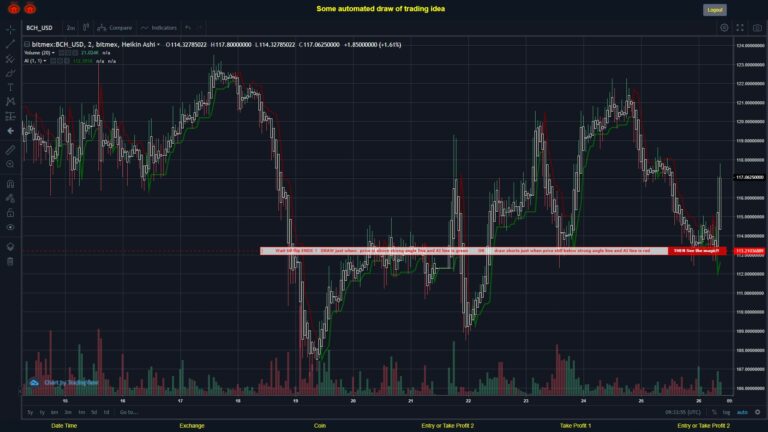Select the 5d date range

94,412
